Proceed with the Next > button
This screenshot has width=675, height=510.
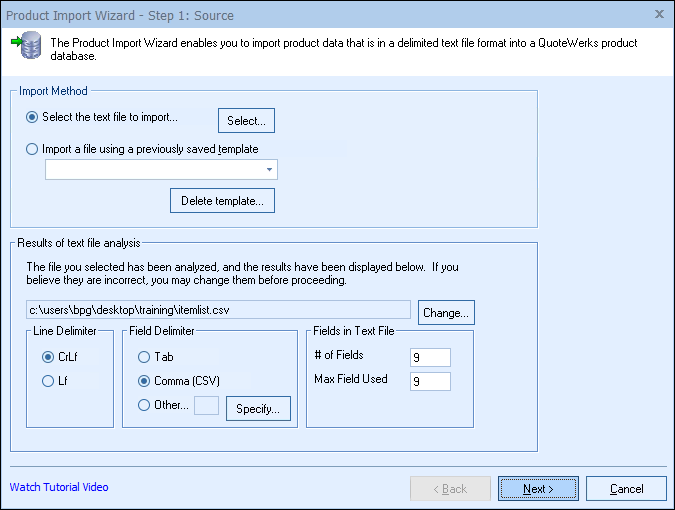[537, 489]
